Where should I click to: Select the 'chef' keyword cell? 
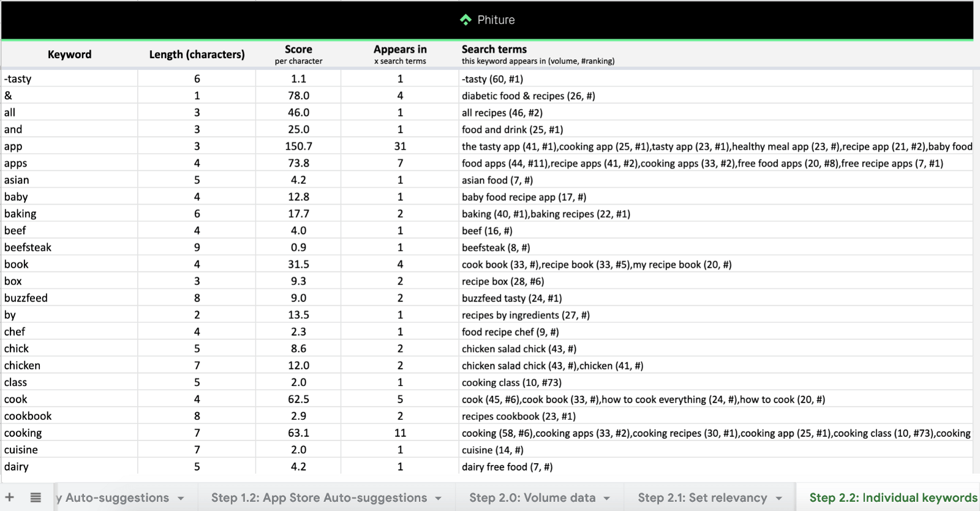69,331
